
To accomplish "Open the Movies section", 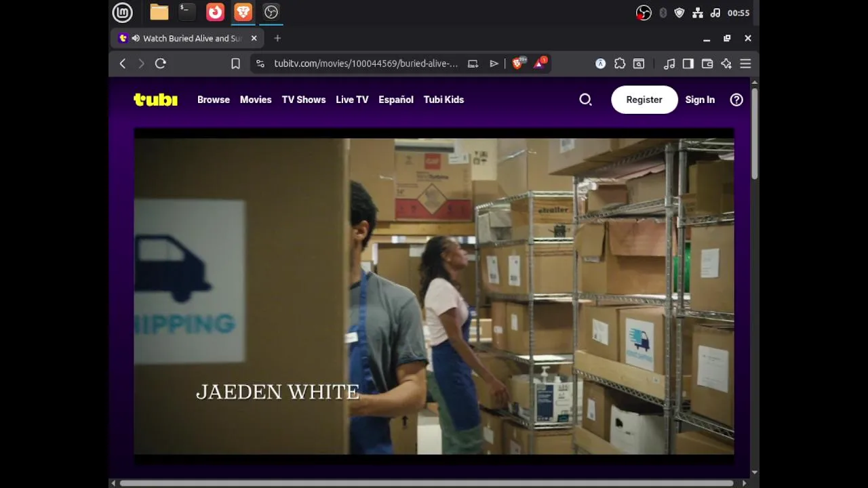I will [256, 100].
